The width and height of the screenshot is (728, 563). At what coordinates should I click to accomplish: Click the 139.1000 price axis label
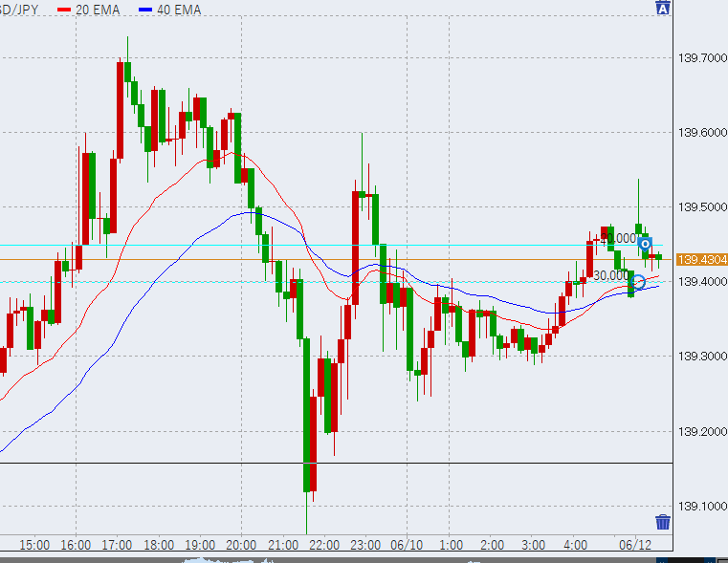(701, 507)
